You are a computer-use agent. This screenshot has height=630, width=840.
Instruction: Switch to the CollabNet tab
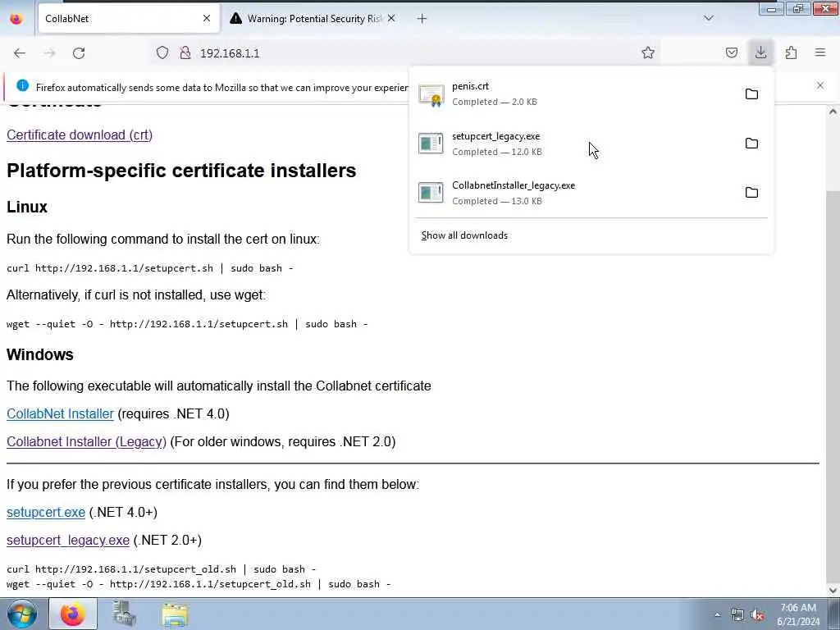click(129, 18)
